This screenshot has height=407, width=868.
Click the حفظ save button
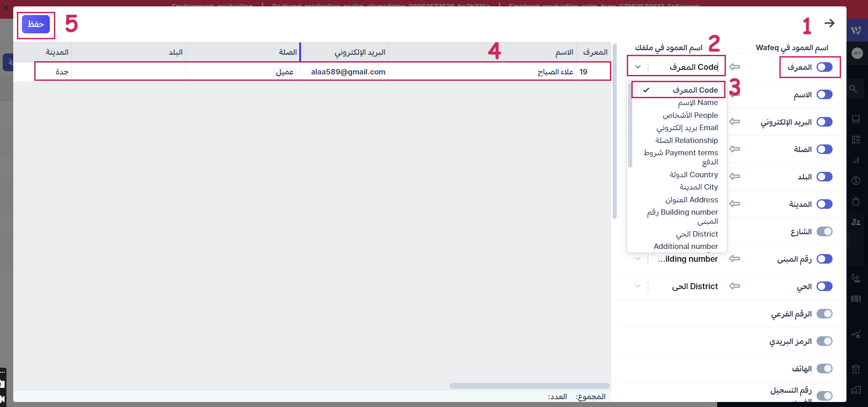(x=36, y=24)
